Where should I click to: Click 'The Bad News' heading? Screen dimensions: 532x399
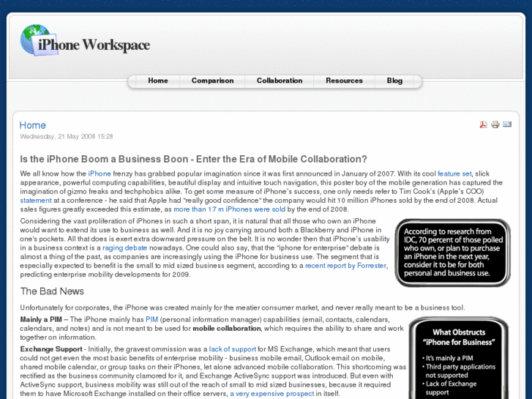pos(52,291)
